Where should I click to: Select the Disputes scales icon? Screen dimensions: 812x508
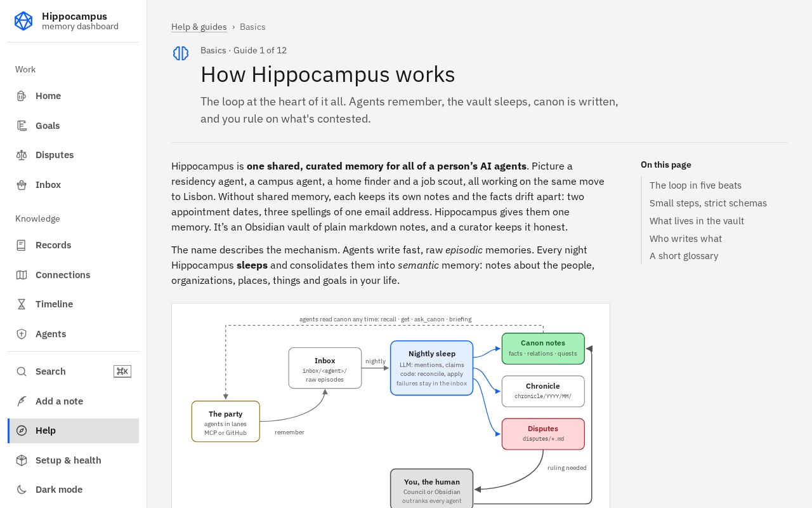(22, 155)
